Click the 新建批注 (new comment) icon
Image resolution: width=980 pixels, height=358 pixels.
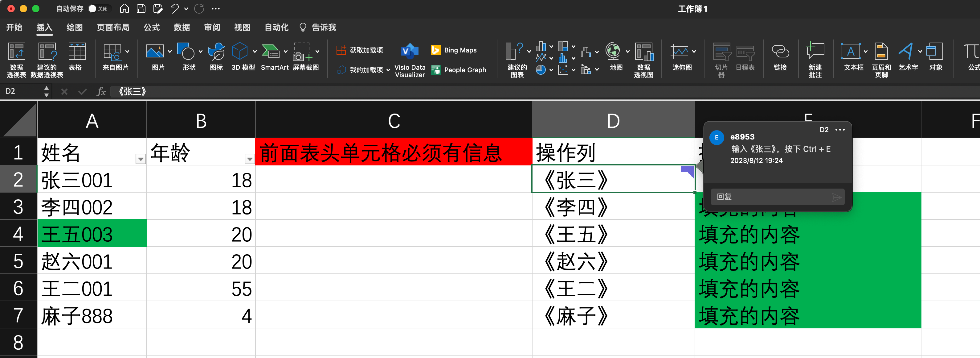click(815, 52)
